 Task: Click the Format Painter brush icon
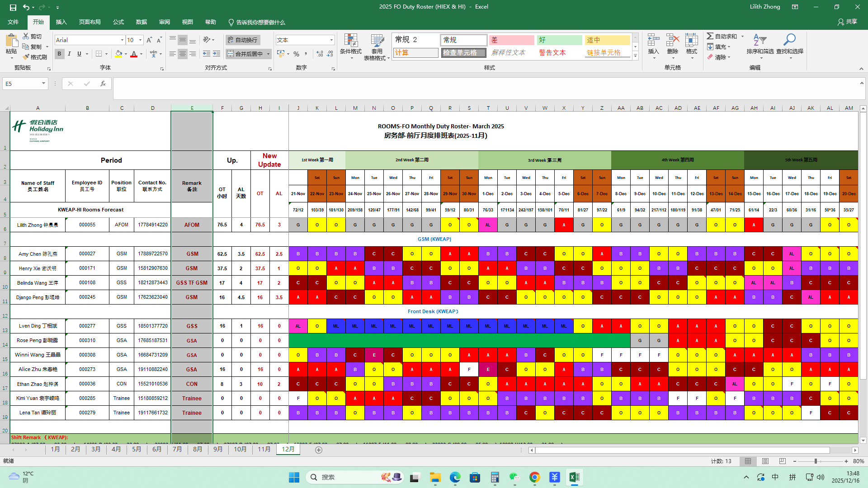pyautogui.click(x=26, y=57)
